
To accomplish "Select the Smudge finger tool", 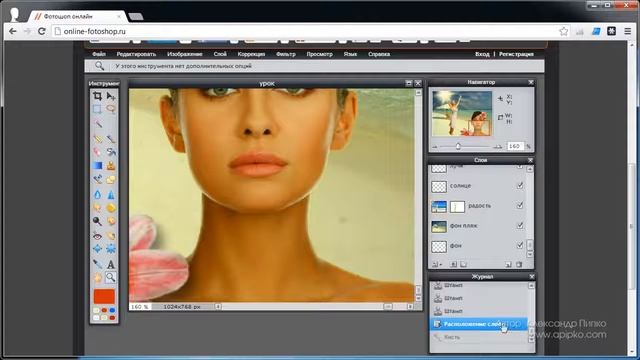I will point(97,208).
